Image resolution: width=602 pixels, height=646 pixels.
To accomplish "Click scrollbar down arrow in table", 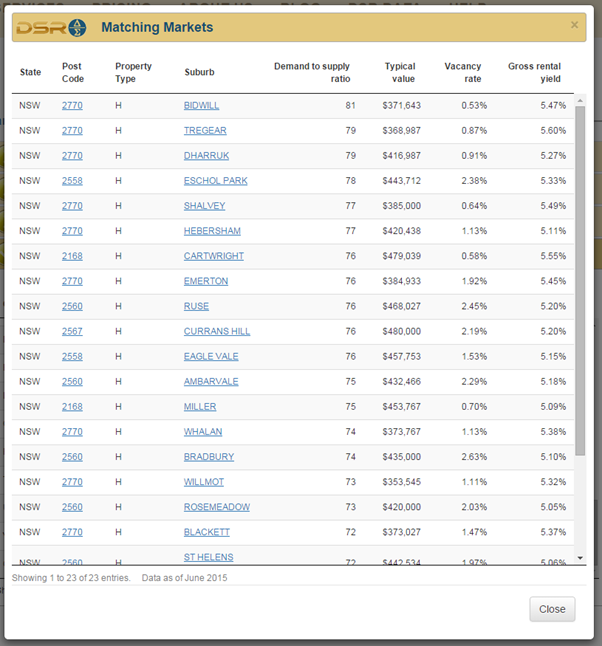I will (580, 558).
